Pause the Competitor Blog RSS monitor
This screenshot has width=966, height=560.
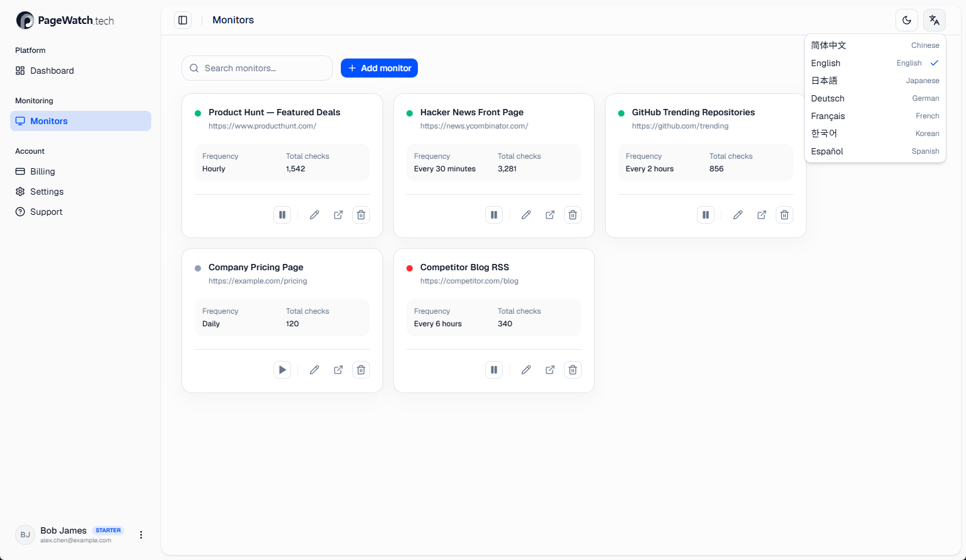494,370
